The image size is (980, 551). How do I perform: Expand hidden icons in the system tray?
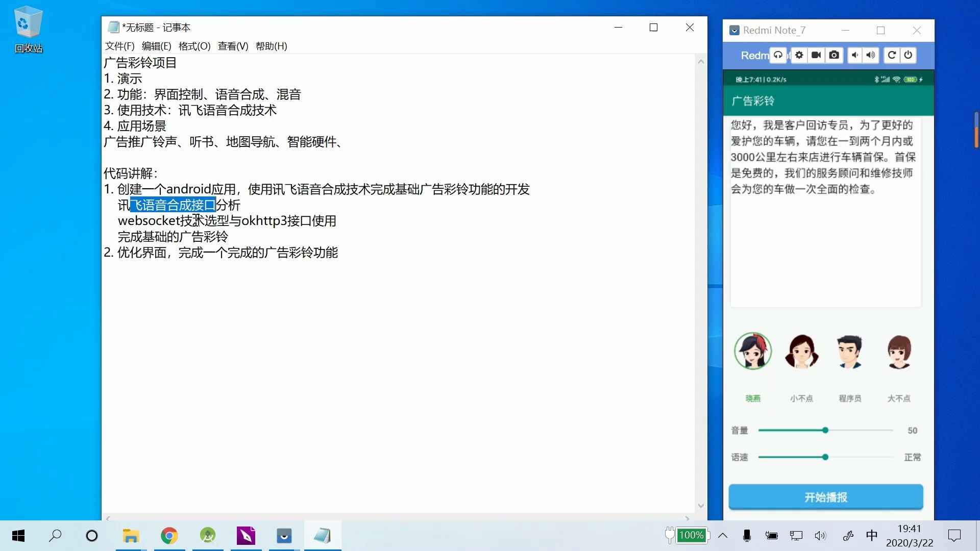(723, 536)
